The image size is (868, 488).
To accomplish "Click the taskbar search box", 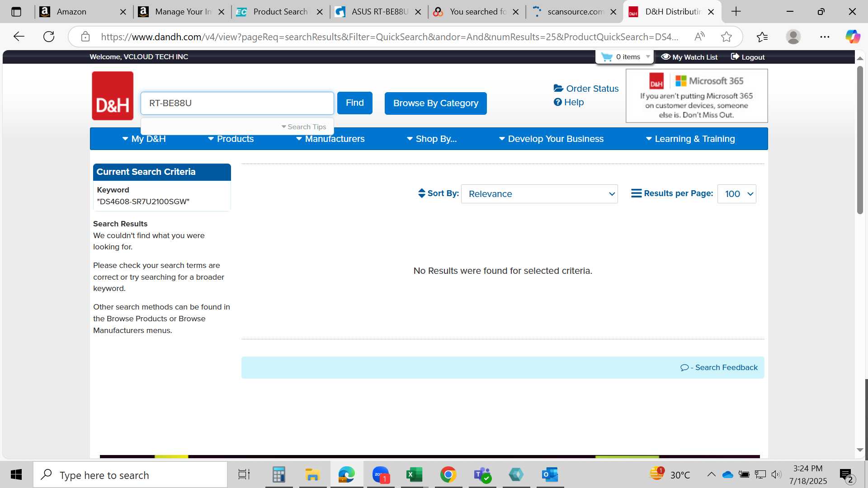I will coord(131,475).
